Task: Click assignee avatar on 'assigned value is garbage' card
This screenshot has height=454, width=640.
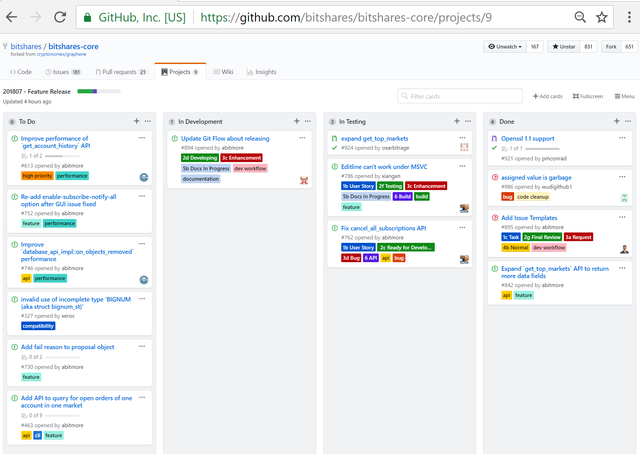Action: point(624,198)
